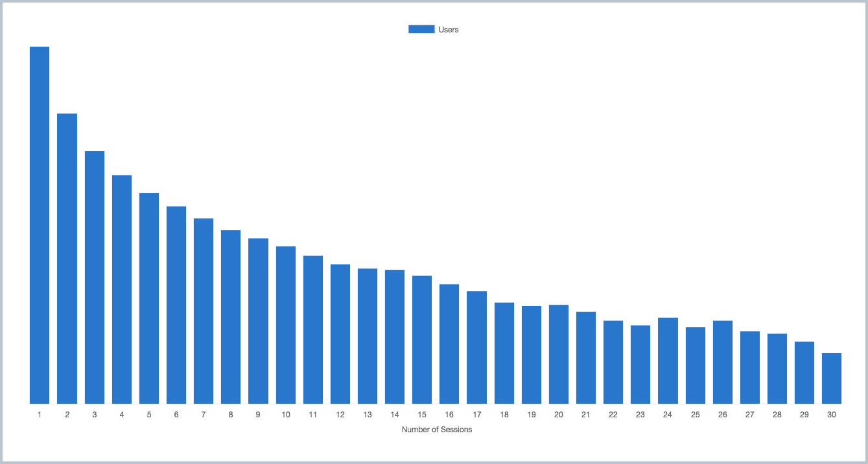Image resolution: width=868 pixels, height=464 pixels.
Task: Click x-axis tick label 7
Action: [204, 414]
